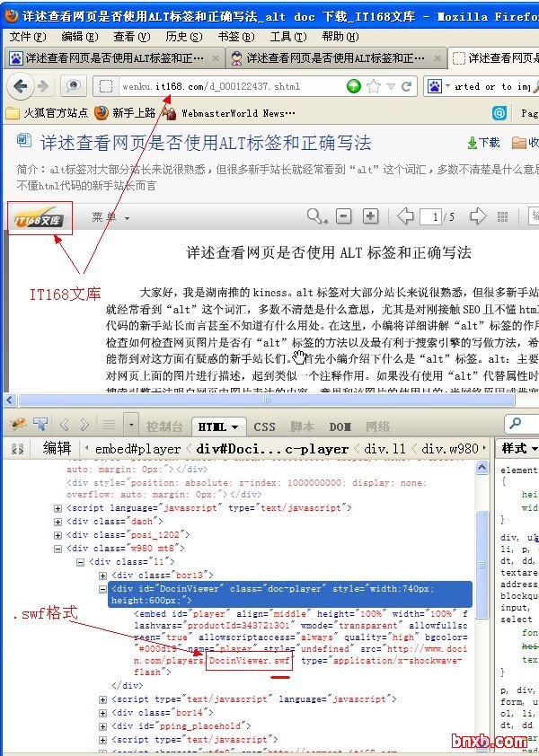
Task: Expand the div class="daoh" node
Action: click(57, 522)
